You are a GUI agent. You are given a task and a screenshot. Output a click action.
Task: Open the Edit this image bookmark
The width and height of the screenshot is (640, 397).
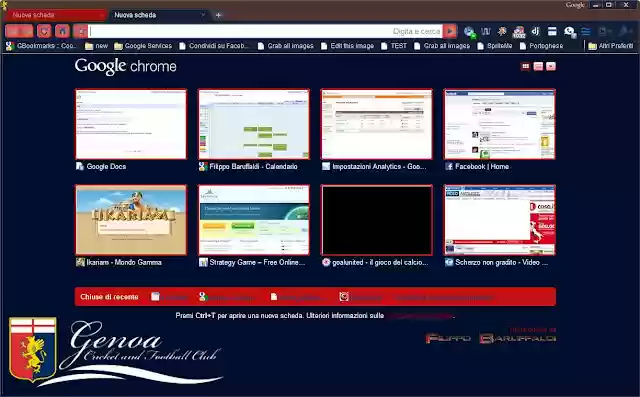click(x=347, y=46)
